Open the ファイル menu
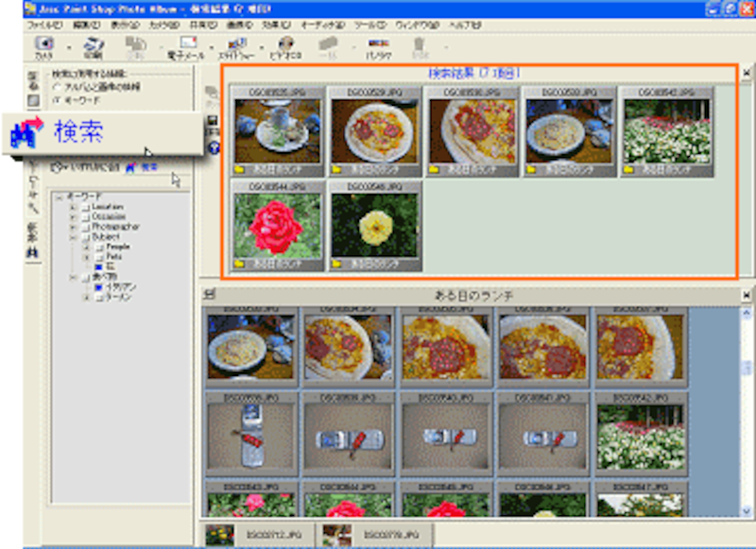 pos(39,23)
